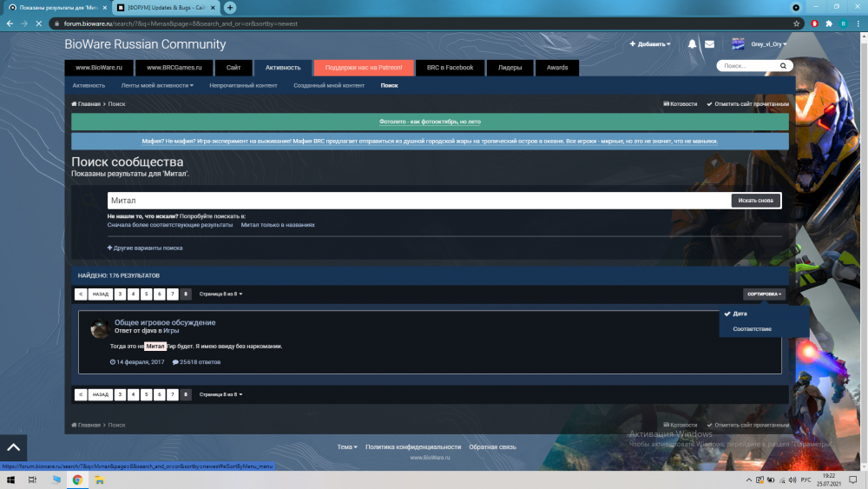Open the messages envelope icon
868x489 pixels.
709,44
